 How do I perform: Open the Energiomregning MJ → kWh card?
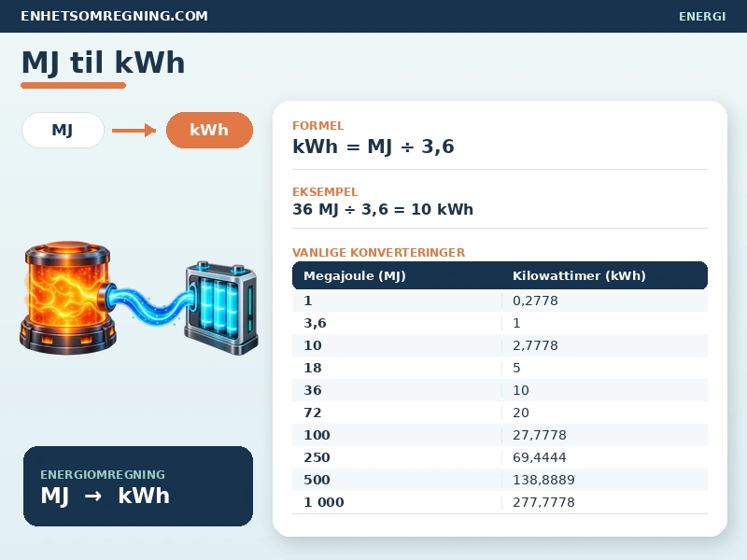[138, 486]
